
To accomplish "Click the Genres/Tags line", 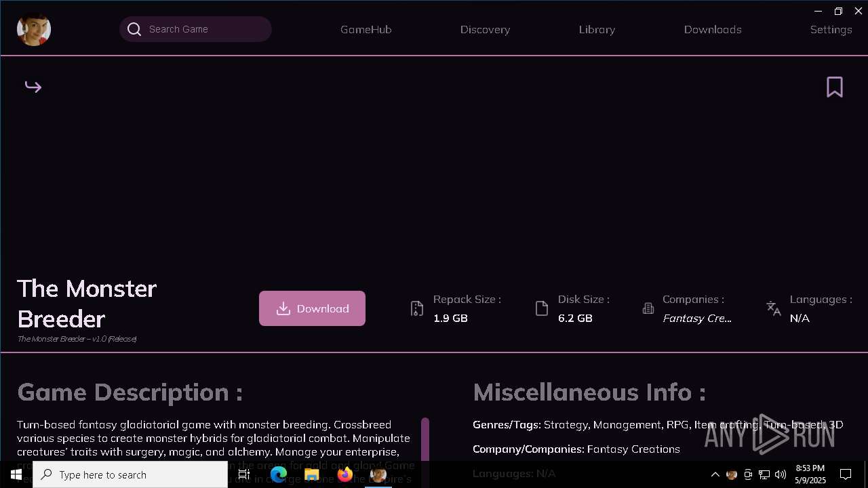I will click(658, 424).
